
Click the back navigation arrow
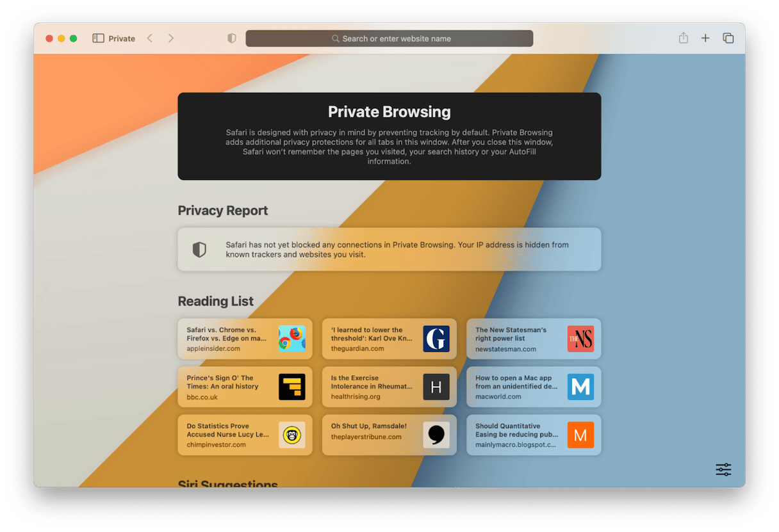[x=150, y=38]
